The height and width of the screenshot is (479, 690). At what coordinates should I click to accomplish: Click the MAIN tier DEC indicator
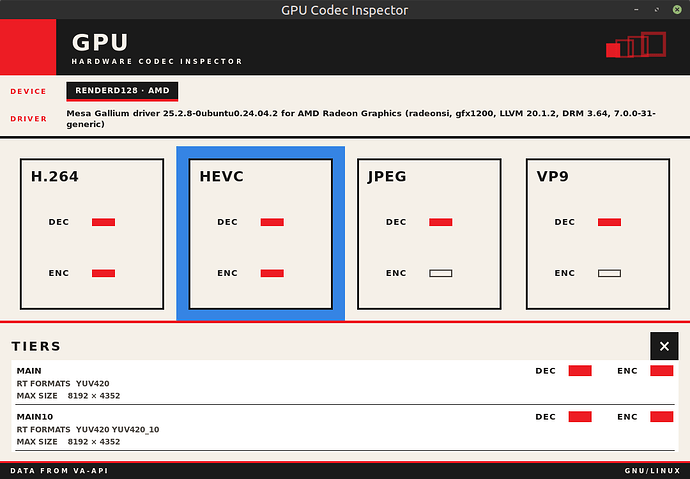tap(580, 371)
